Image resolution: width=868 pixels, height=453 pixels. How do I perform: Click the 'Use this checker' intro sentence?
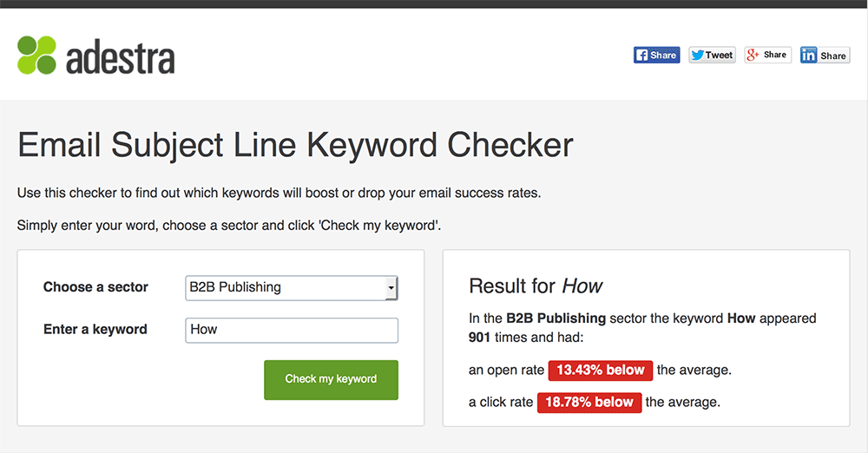click(279, 194)
